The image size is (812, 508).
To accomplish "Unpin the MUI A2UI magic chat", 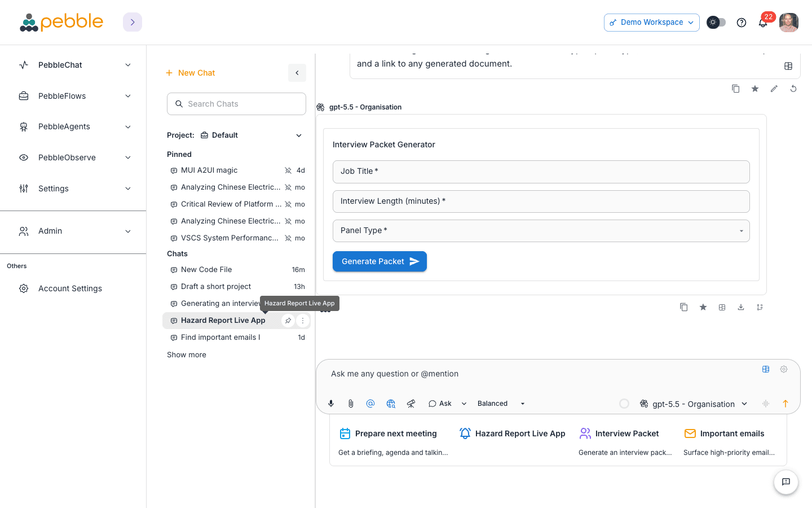I will coord(288,170).
